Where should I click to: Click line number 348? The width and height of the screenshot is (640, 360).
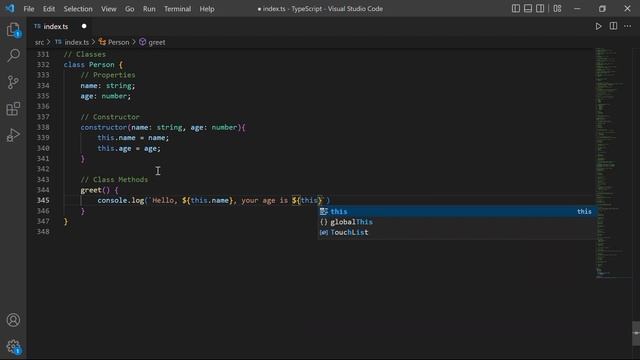(x=43, y=231)
